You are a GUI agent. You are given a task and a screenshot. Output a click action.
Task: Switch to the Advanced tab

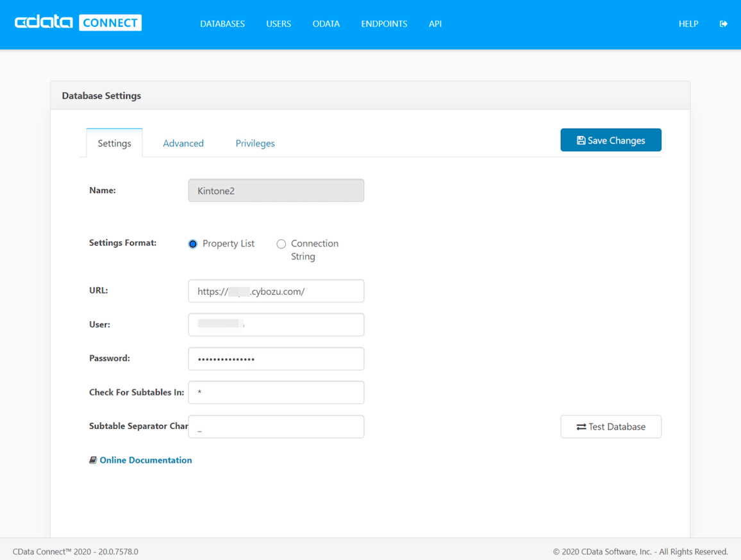(x=183, y=143)
